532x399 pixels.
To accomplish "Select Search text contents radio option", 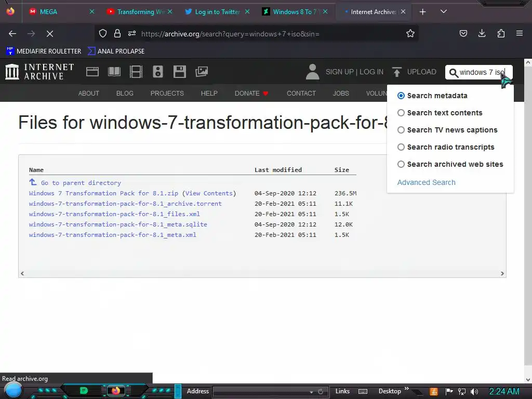I will tap(401, 113).
